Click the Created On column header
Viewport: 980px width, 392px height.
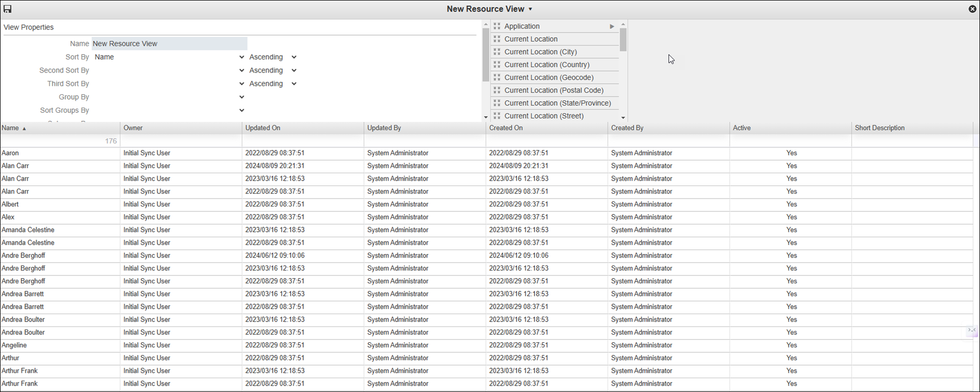point(547,128)
